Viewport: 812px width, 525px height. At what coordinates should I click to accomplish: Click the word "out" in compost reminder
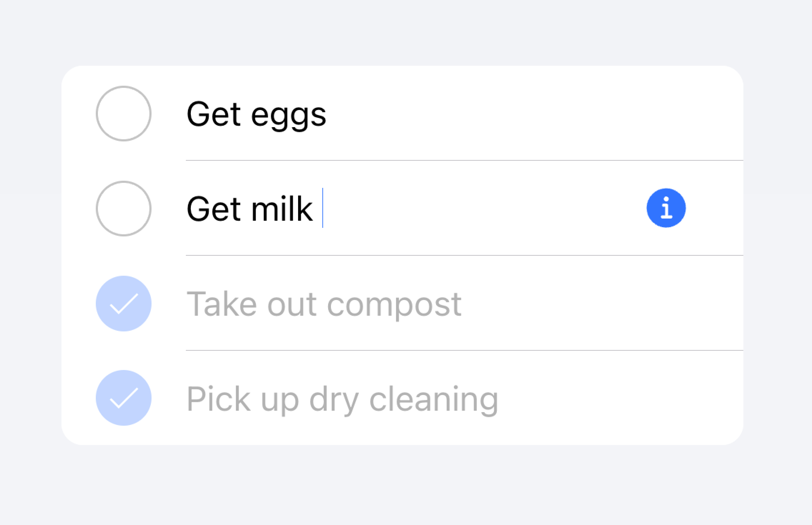pyautogui.click(x=292, y=305)
